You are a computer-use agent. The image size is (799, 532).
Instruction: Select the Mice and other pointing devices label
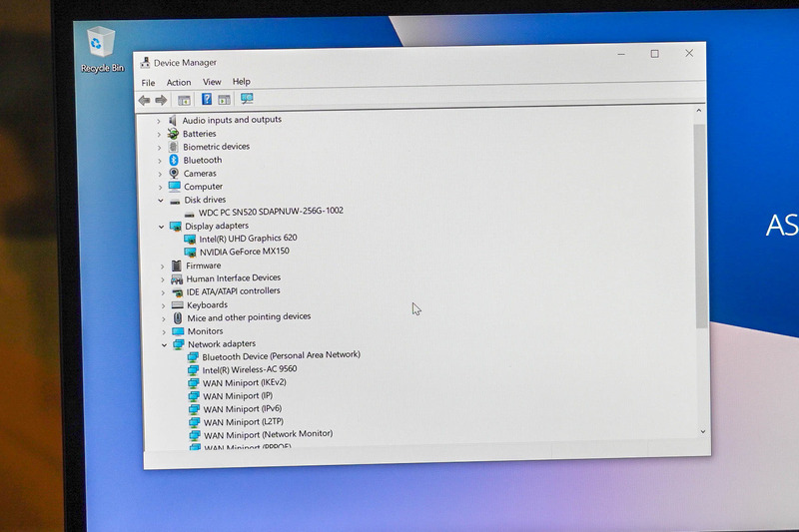pos(249,317)
